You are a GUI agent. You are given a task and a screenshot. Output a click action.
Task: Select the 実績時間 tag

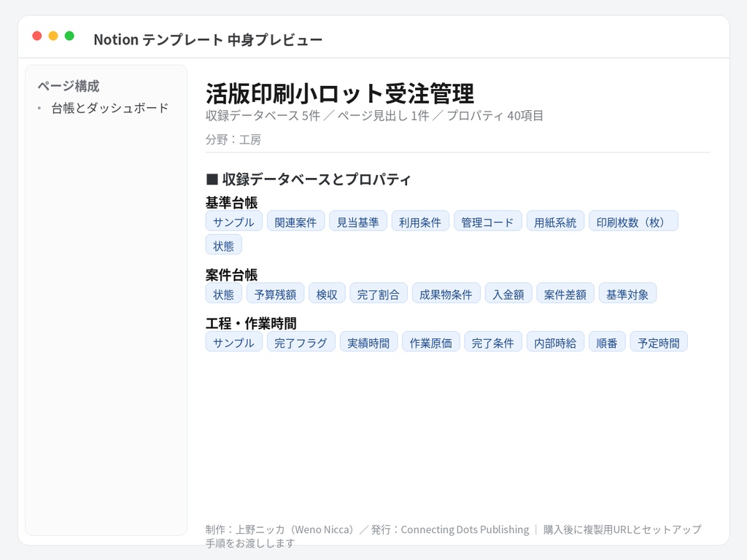click(x=368, y=342)
